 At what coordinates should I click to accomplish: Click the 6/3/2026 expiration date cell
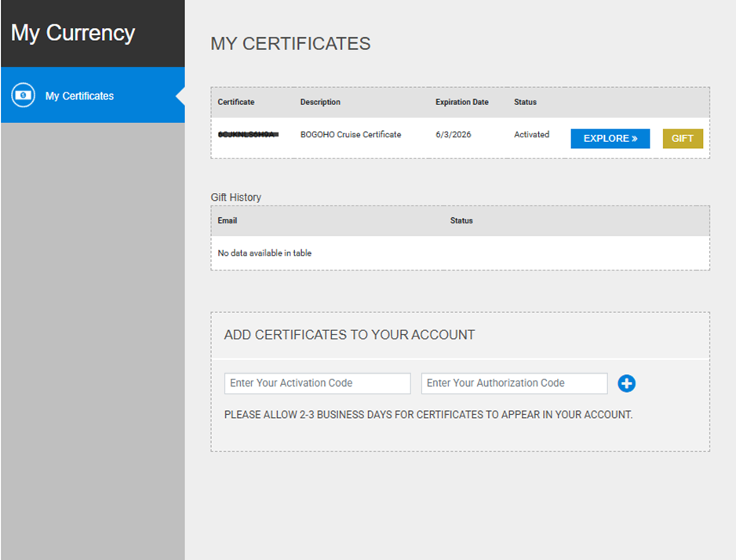click(453, 135)
